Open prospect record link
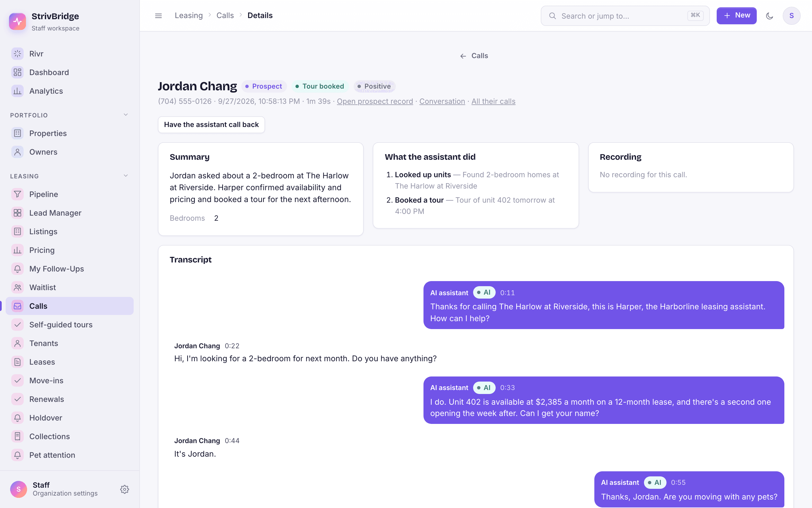Screen dimensions: 812x508 click(x=375, y=102)
